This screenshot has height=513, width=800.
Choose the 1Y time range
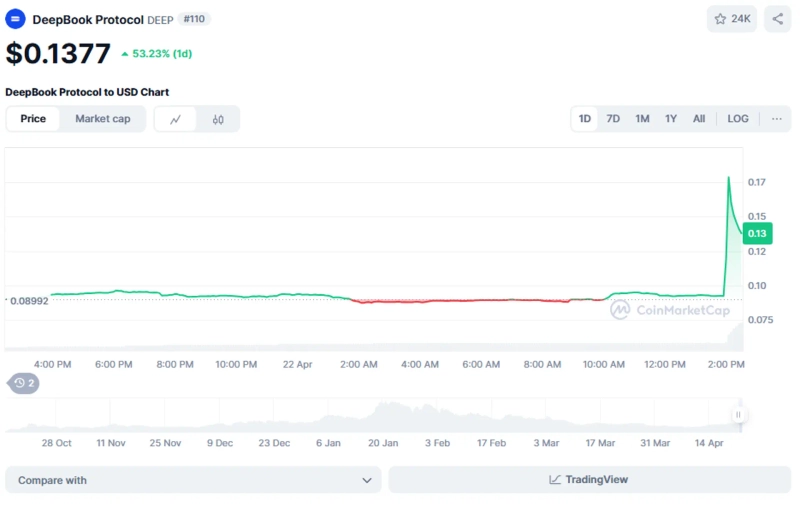click(x=671, y=118)
